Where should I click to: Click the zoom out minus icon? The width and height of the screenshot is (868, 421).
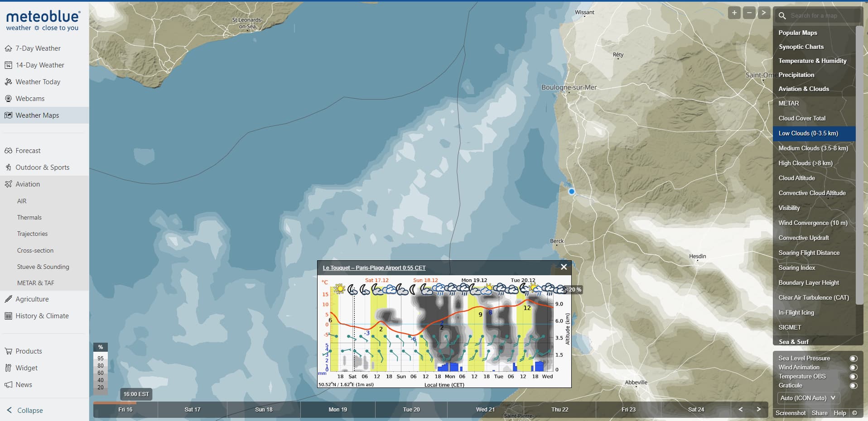click(x=749, y=13)
